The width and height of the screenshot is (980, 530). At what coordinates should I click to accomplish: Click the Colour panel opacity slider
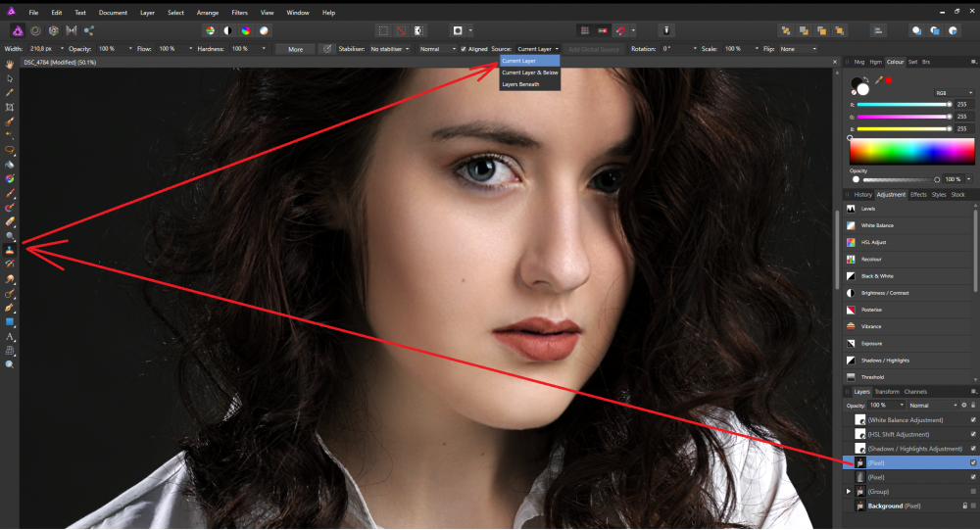click(901, 179)
